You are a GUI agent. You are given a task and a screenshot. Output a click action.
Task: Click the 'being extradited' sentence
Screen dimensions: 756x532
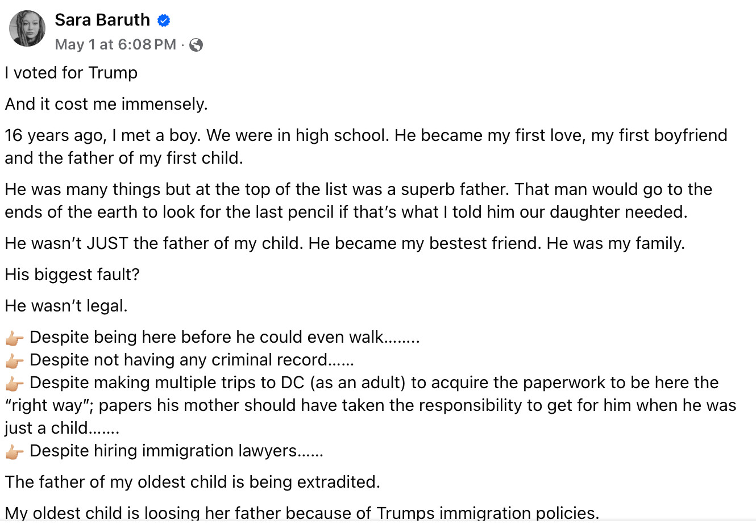193,482
